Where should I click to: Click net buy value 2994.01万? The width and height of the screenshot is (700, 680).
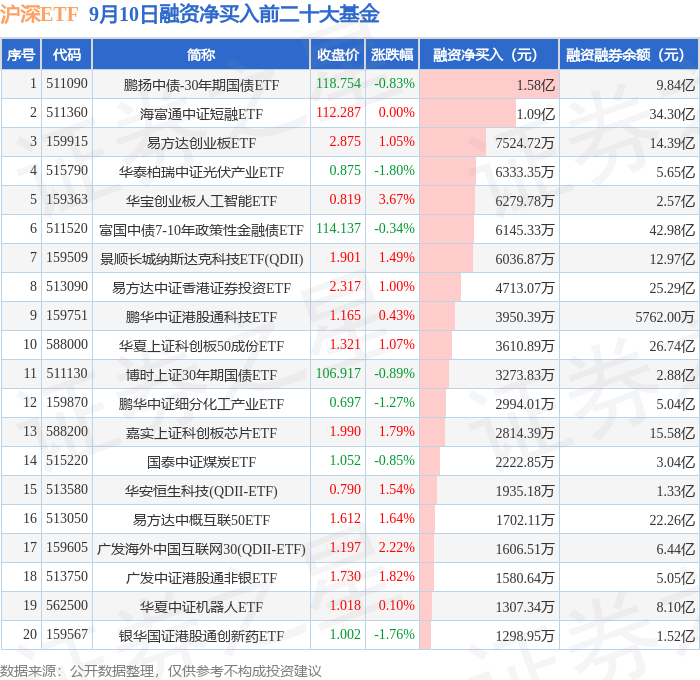pos(525,404)
